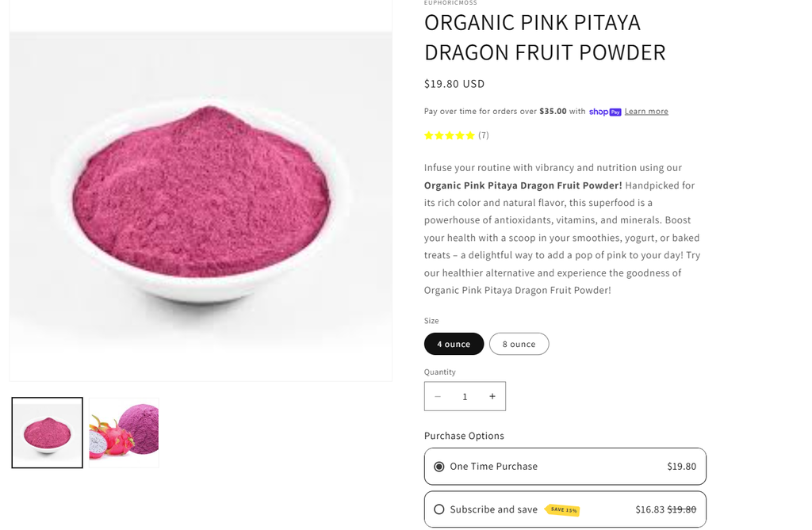
Task: Click the $19.80 USD price text
Action: tap(454, 84)
